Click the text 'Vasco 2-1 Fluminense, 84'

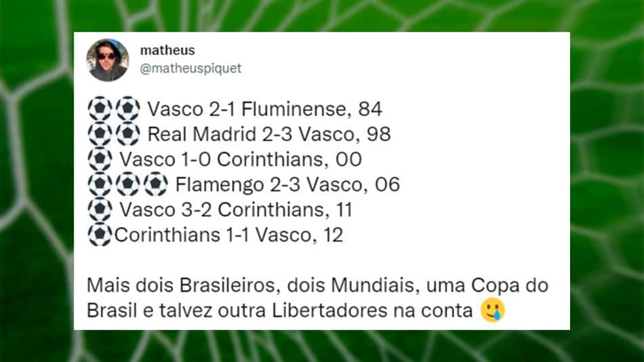click(264, 109)
